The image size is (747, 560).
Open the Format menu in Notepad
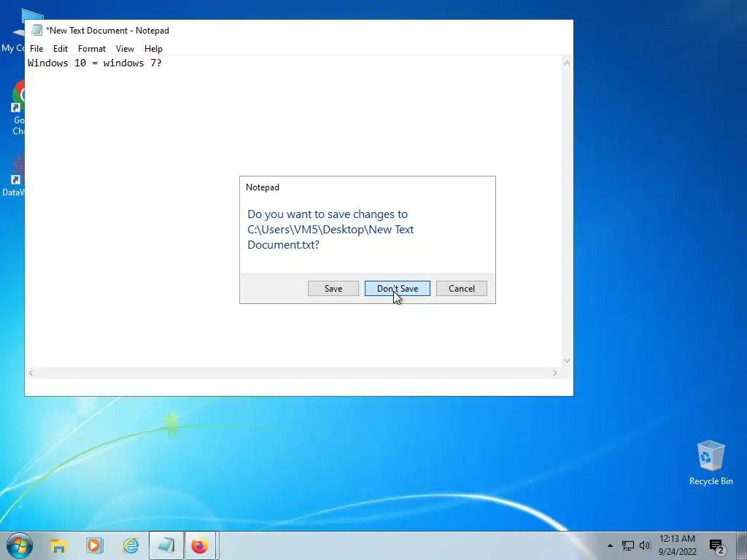pyautogui.click(x=92, y=49)
